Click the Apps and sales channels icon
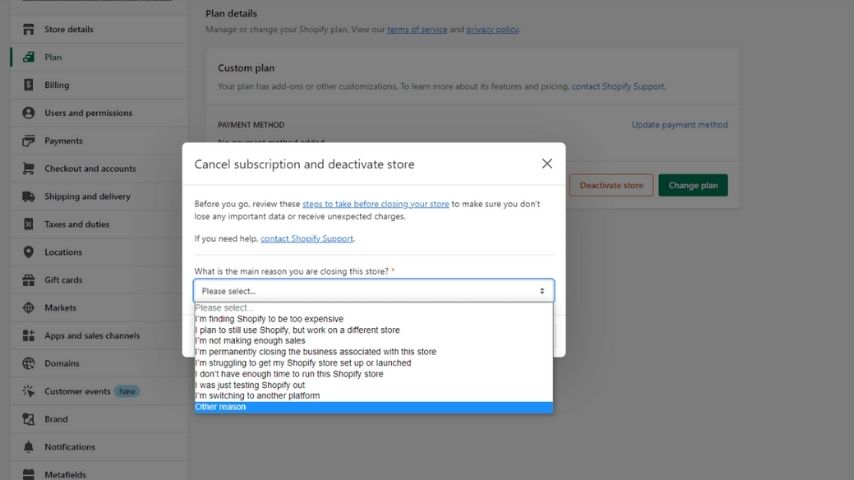 (28, 335)
